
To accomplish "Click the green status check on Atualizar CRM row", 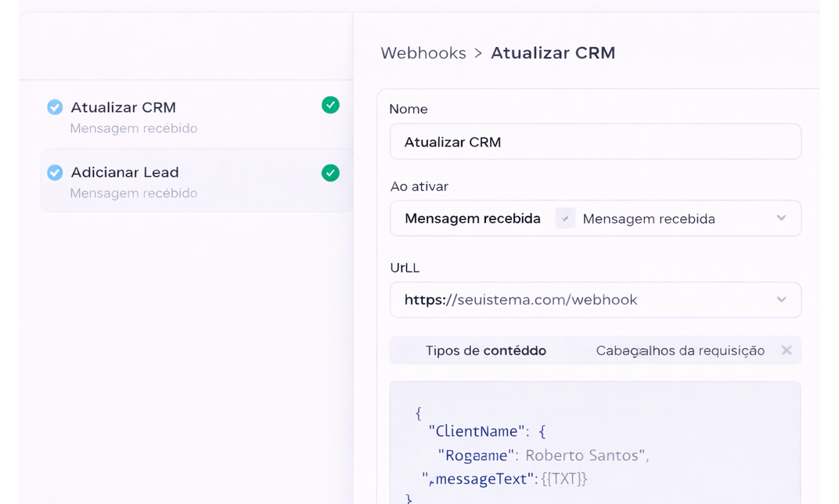I will point(330,105).
